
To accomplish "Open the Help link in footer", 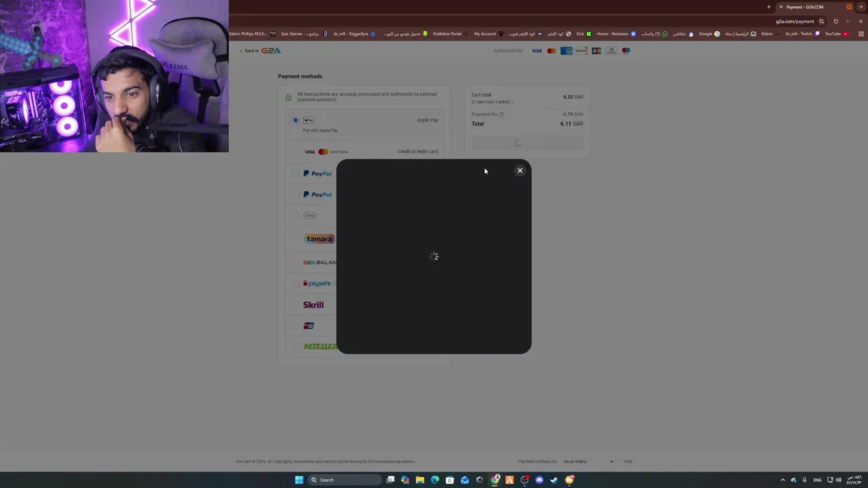I will (x=628, y=462).
